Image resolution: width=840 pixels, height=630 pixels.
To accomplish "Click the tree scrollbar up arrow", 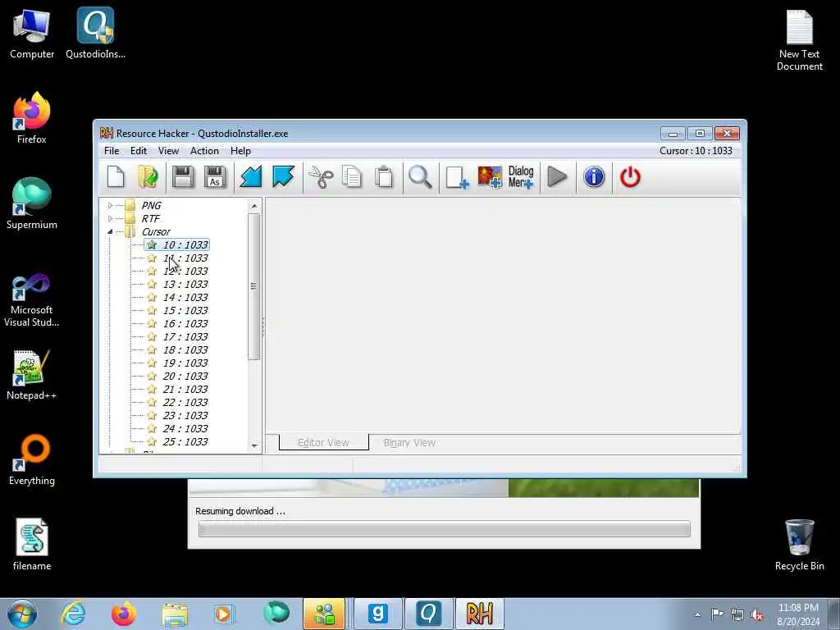I will coord(254,206).
